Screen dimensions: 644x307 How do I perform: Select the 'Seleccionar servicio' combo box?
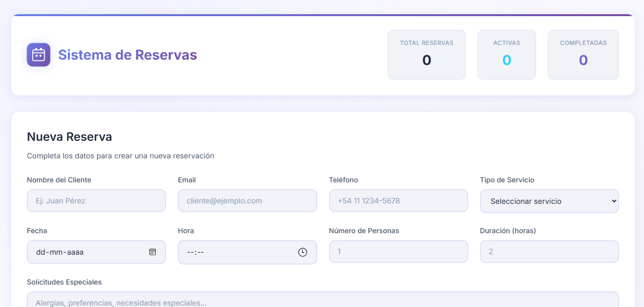pyautogui.click(x=549, y=201)
